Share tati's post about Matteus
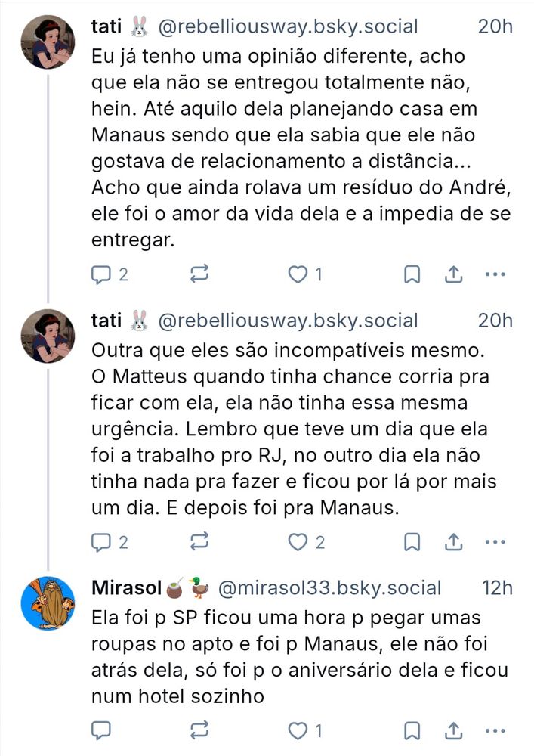This screenshot has width=534, height=756. tap(453, 541)
